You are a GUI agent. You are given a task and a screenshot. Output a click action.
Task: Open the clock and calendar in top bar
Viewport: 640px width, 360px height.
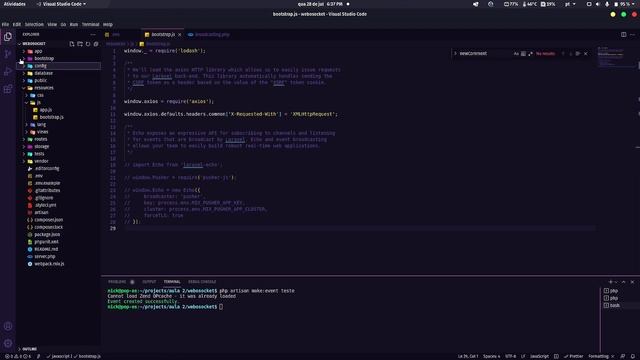pos(320,4)
